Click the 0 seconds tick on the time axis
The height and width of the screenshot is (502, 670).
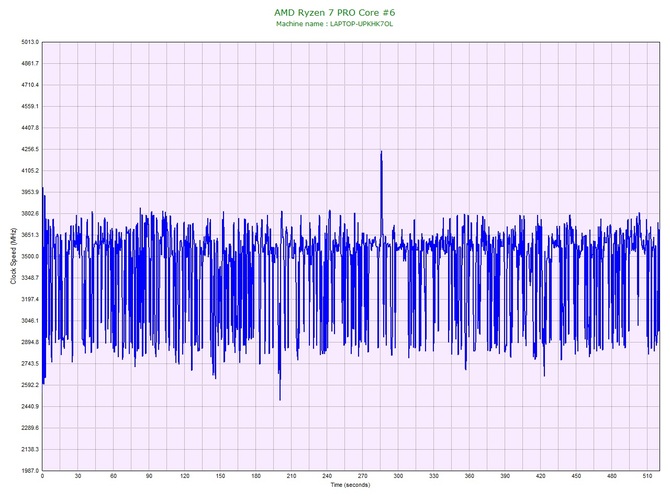pyautogui.click(x=42, y=477)
